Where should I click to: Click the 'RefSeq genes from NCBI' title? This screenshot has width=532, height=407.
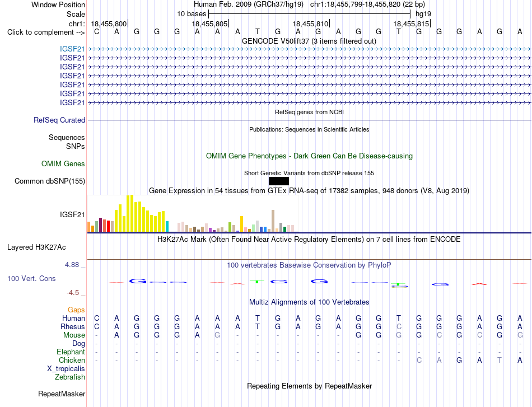coord(309,112)
